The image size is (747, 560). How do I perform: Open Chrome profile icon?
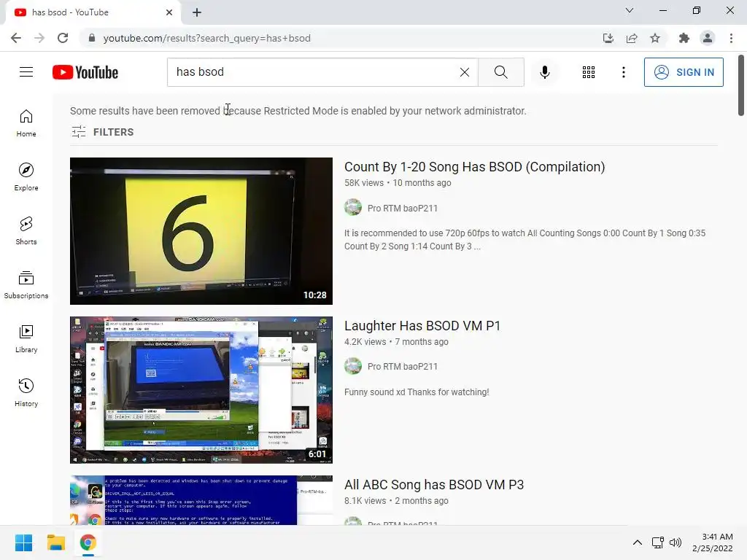pos(708,38)
